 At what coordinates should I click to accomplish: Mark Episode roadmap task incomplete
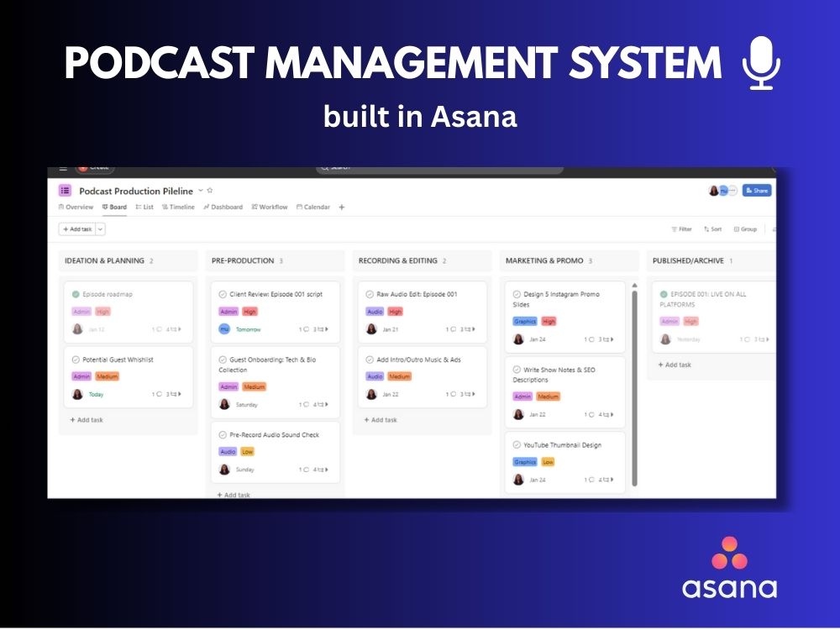(x=76, y=294)
